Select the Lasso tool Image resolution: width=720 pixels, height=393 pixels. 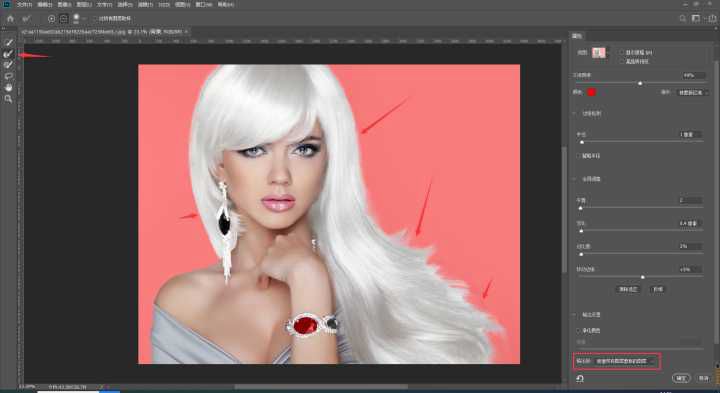coord(8,76)
